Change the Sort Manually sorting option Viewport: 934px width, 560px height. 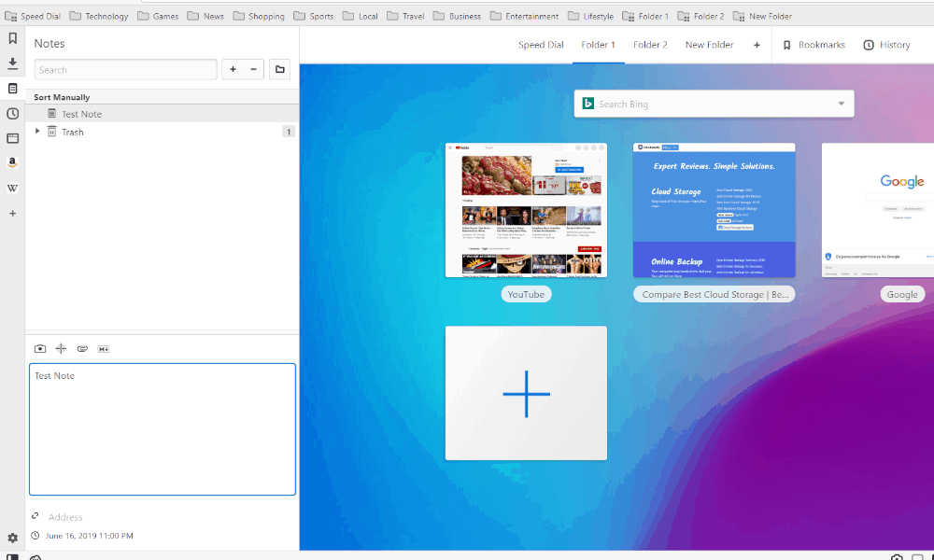click(x=63, y=96)
